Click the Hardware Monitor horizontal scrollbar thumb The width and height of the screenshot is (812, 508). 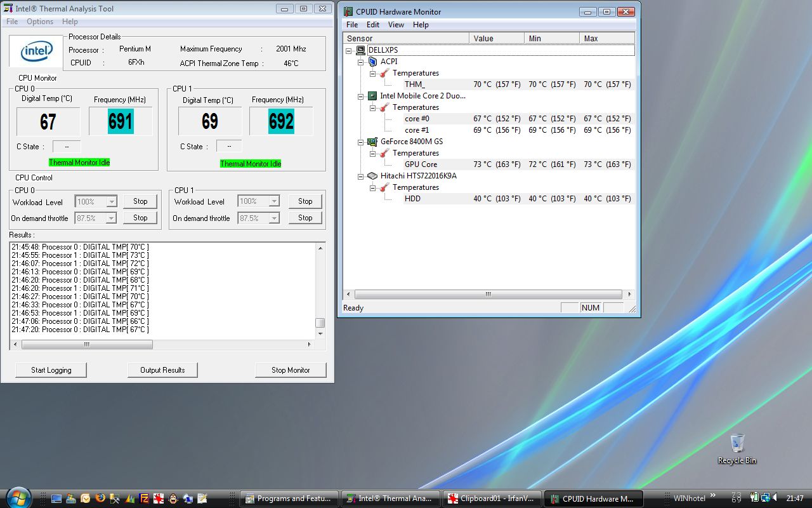tap(488, 295)
